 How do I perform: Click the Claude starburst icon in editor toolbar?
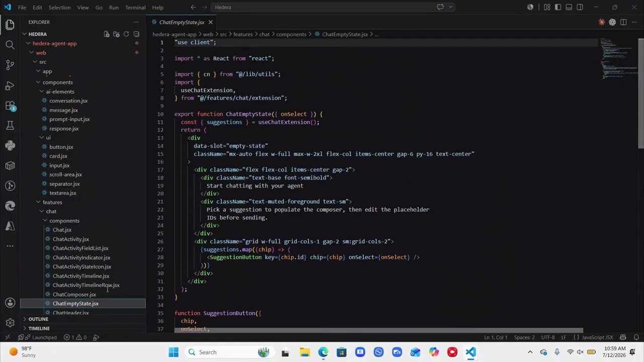coord(602,22)
